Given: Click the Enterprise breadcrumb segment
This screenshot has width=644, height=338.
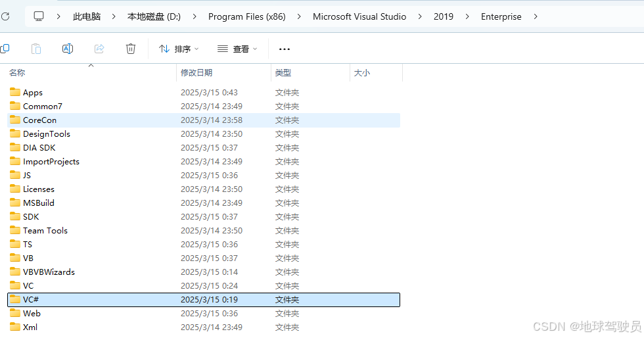Looking at the screenshot, I should click(x=501, y=16).
